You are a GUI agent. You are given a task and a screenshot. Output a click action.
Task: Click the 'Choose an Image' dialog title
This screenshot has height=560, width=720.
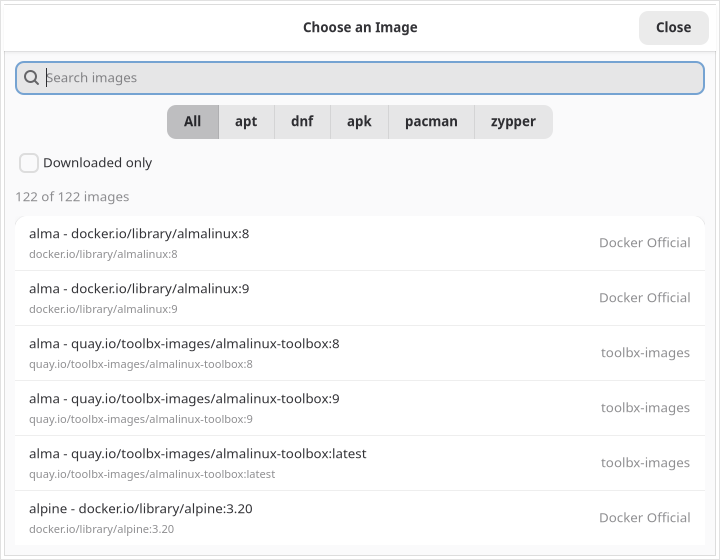pyautogui.click(x=360, y=28)
